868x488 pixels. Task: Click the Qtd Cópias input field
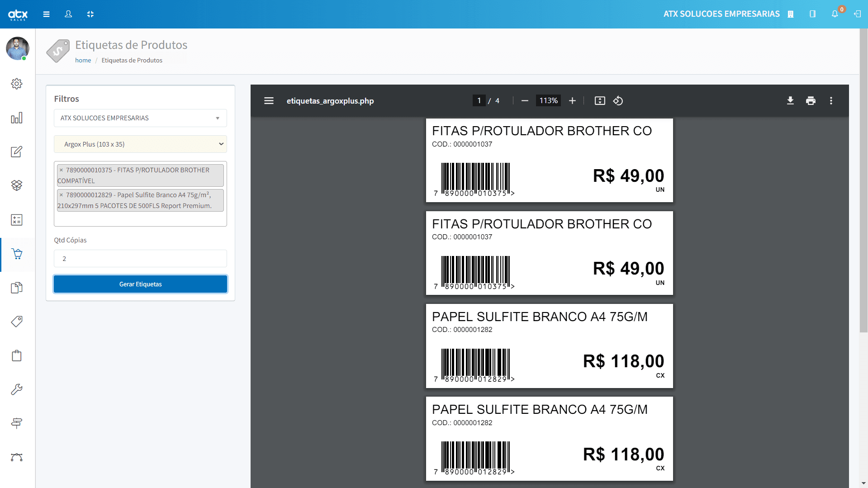click(x=140, y=259)
